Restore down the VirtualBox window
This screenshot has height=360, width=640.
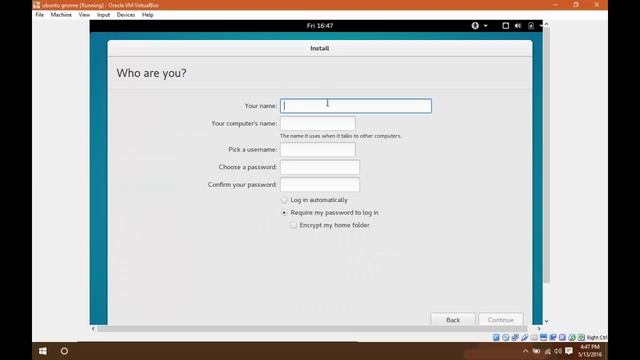[576, 5]
